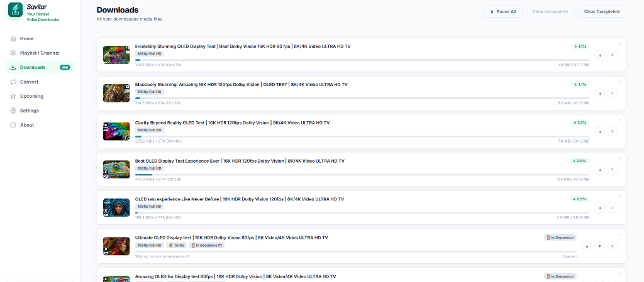The height and width of the screenshot is (282, 644).
Task: Click In Sequence status badge on Amazing OLED
Action: pyautogui.click(x=560, y=276)
